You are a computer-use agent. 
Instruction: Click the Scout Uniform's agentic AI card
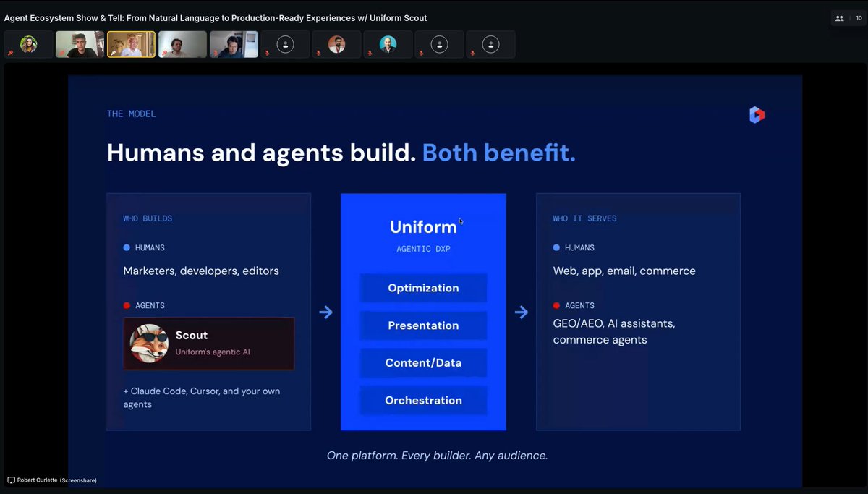pyautogui.click(x=209, y=344)
